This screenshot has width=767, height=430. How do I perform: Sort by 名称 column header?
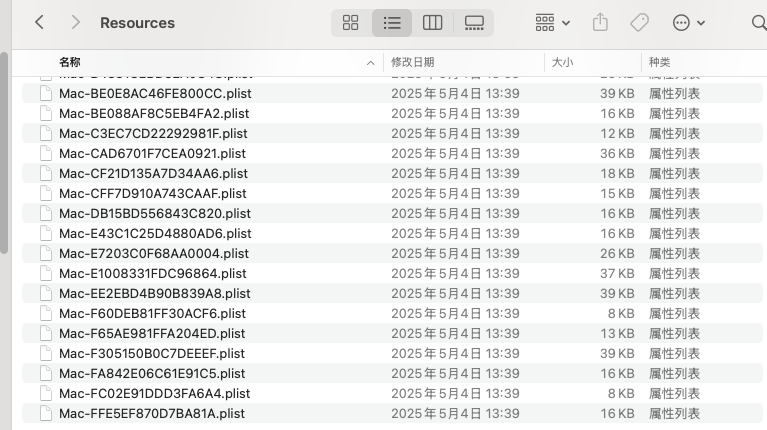pyautogui.click(x=69, y=62)
